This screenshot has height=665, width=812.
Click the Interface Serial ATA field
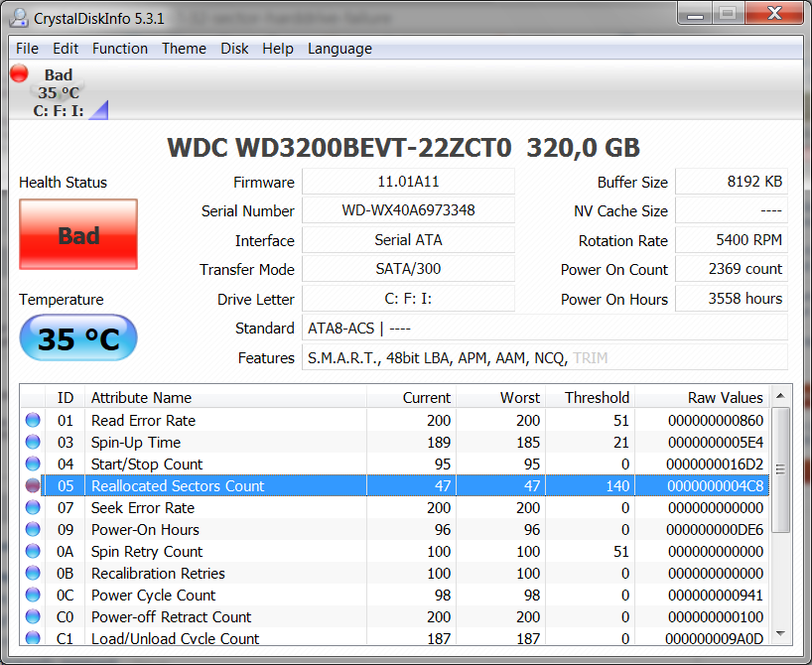tap(408, 240)
